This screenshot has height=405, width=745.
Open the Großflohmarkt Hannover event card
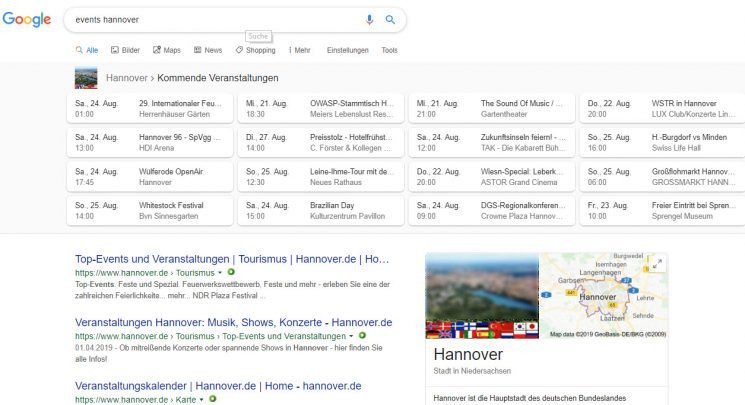[x=662, y=176]
